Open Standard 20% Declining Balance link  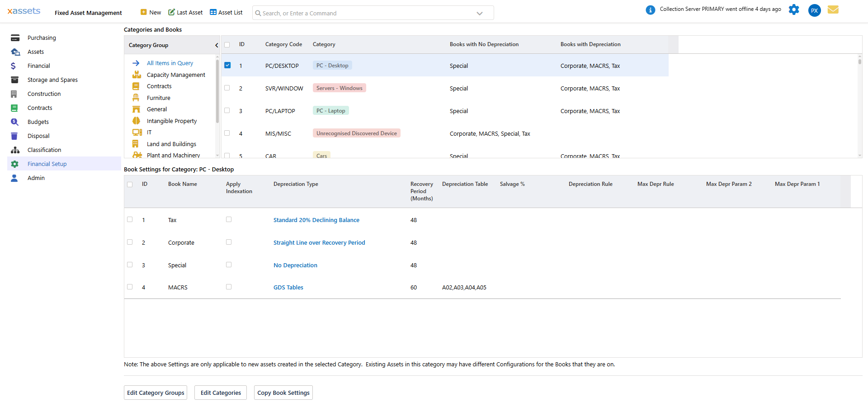coord(316,220)
